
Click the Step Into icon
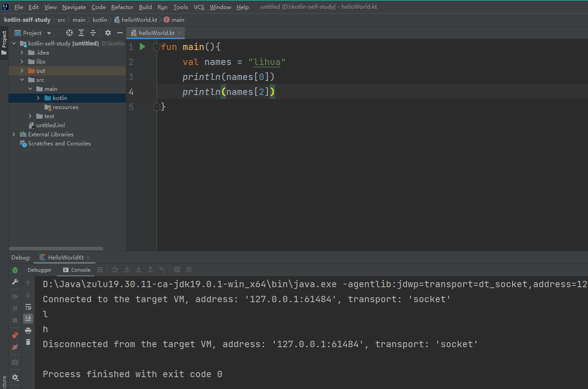(127, 269)
